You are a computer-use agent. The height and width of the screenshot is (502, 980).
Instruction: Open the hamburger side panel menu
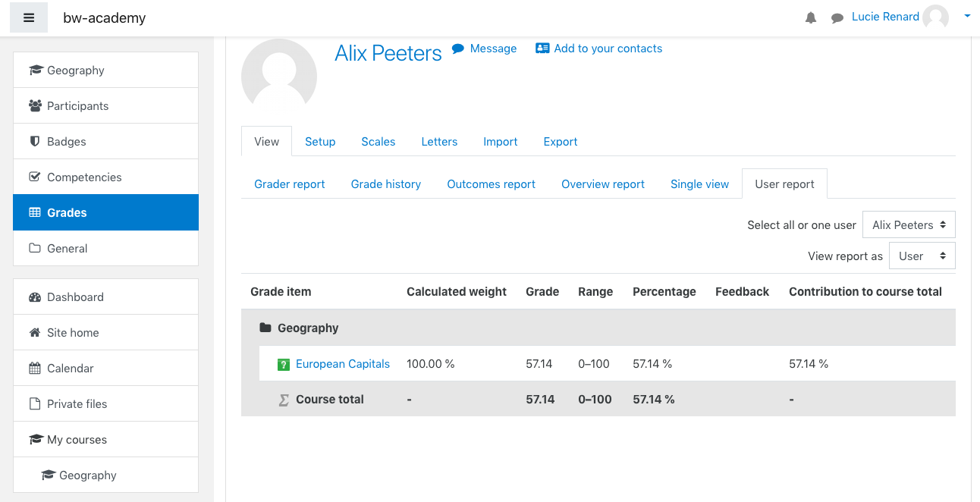pyautogui.click(x=29, y=17)
